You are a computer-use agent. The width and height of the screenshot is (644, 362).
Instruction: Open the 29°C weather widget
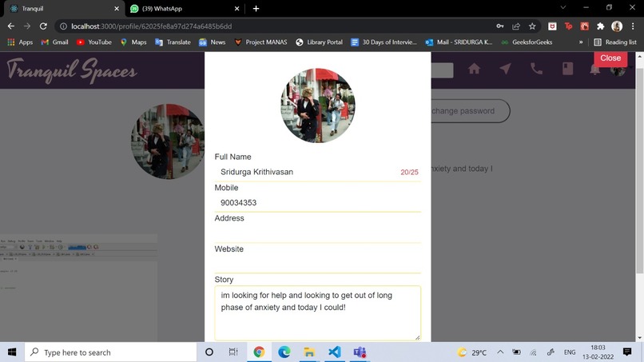point(472,352)
